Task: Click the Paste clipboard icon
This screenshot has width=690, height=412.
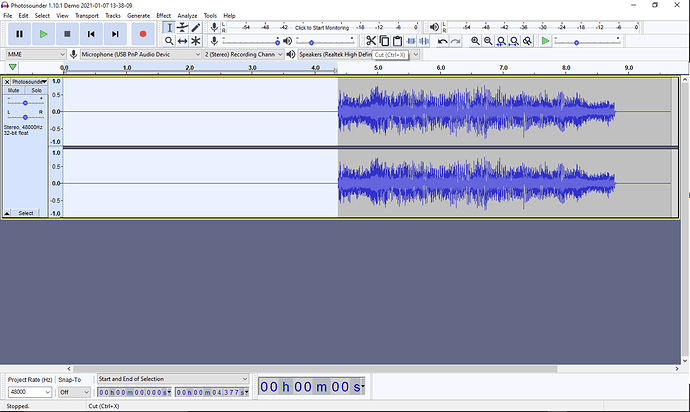Action: 397,41
